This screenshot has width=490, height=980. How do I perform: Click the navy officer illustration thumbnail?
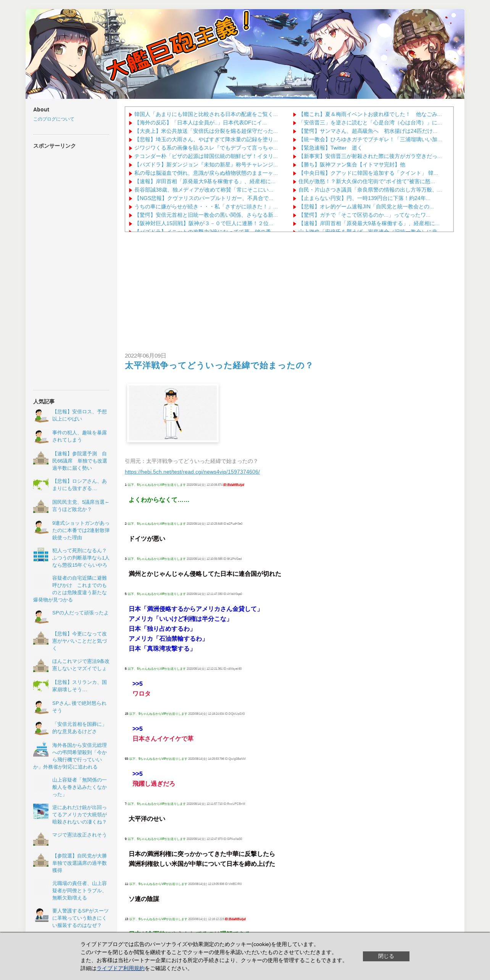click(173, 413)
